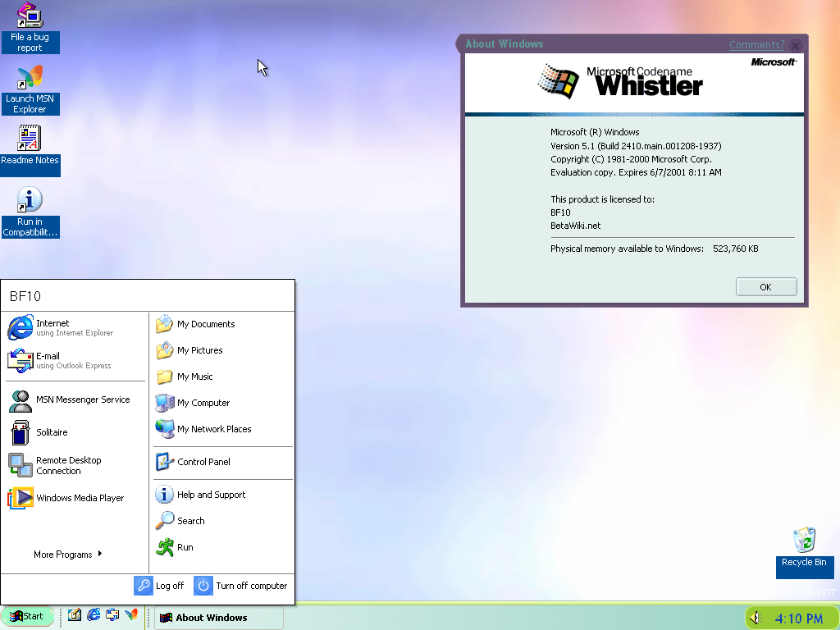Screen dimensions: 840x630
Task: Click the Search magnifier icon
Action: point(164,521)
